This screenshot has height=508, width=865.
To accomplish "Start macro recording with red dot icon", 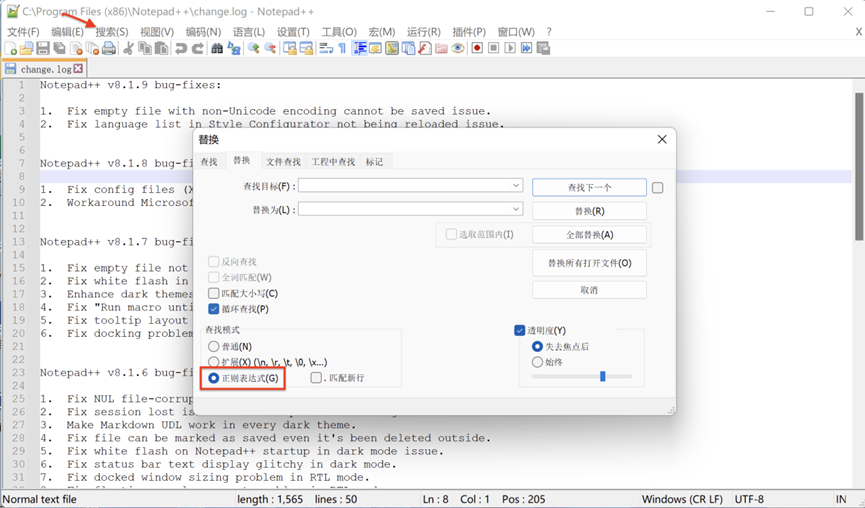I will pyautogui.click(x=477, y=49).
